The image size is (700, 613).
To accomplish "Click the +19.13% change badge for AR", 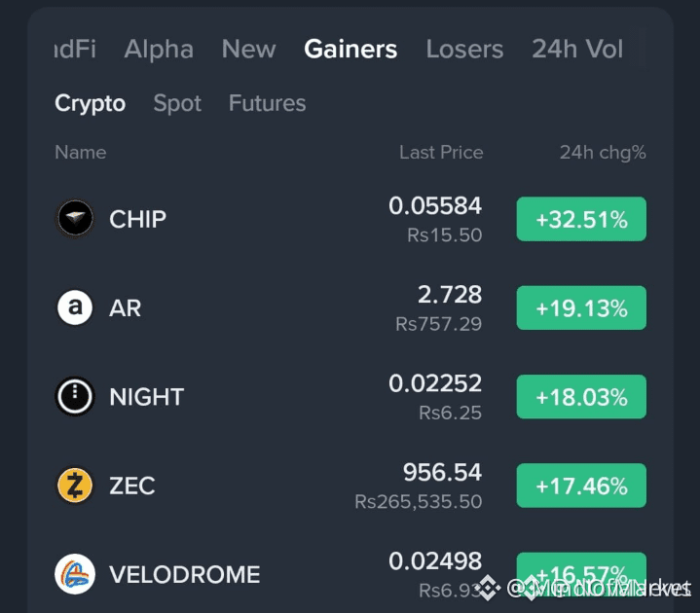I will (x=581, y=307).
